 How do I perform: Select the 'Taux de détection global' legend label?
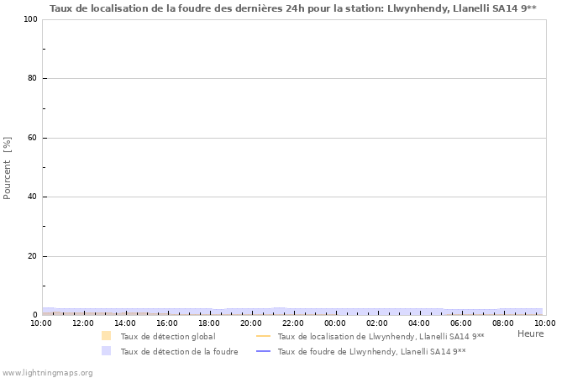click(x=167, y=336)
